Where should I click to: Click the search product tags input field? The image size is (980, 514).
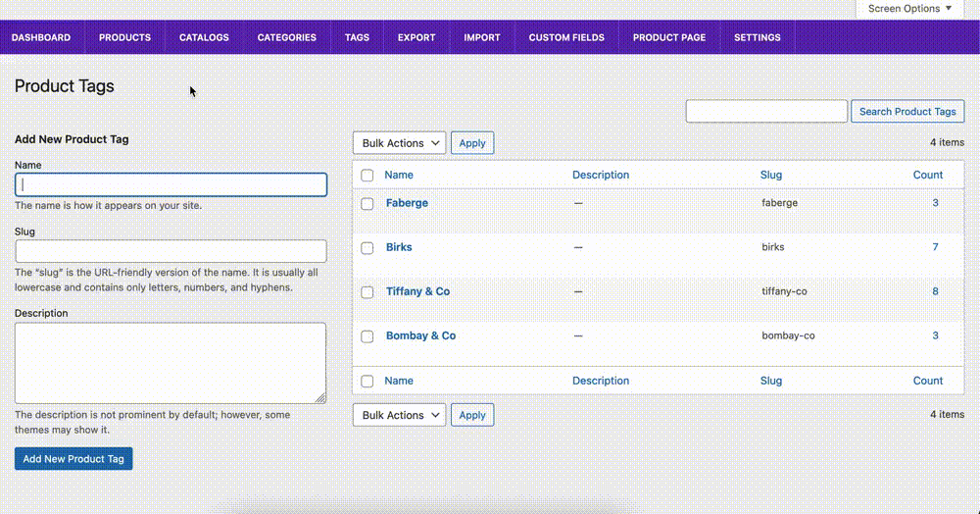click(766, 111)
